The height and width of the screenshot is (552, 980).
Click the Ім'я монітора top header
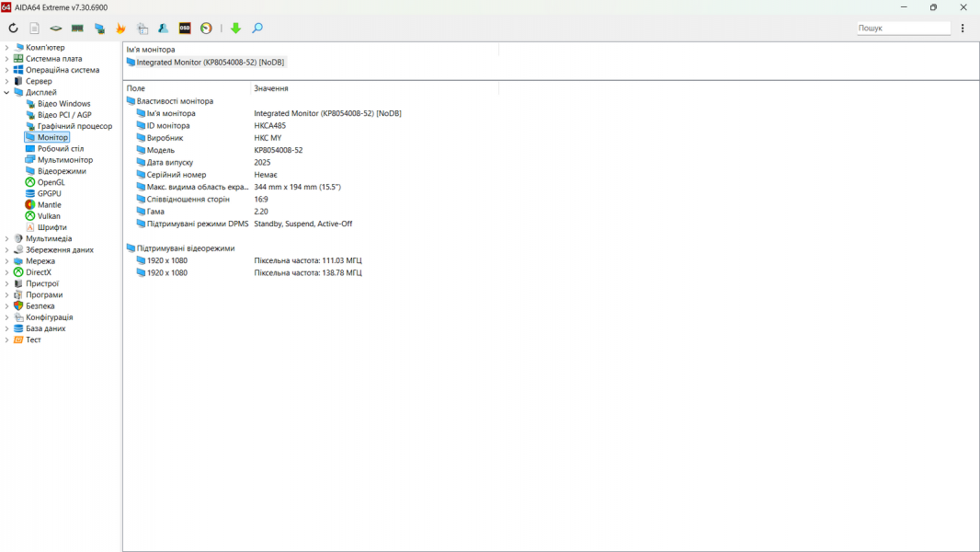point(151,50)
